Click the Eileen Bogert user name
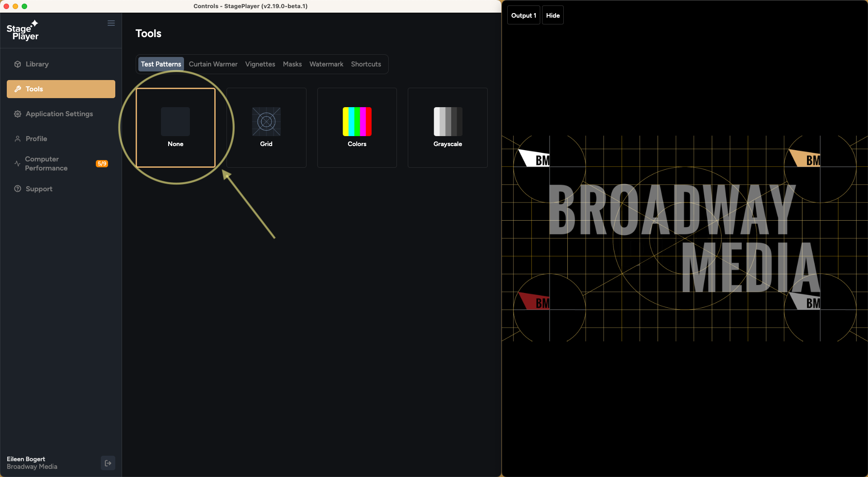The width and height of the screenshot is (868, 477). 26,459
